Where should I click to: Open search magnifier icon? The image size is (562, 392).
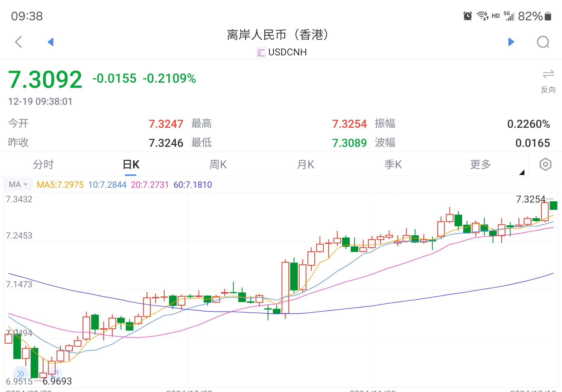543,42
